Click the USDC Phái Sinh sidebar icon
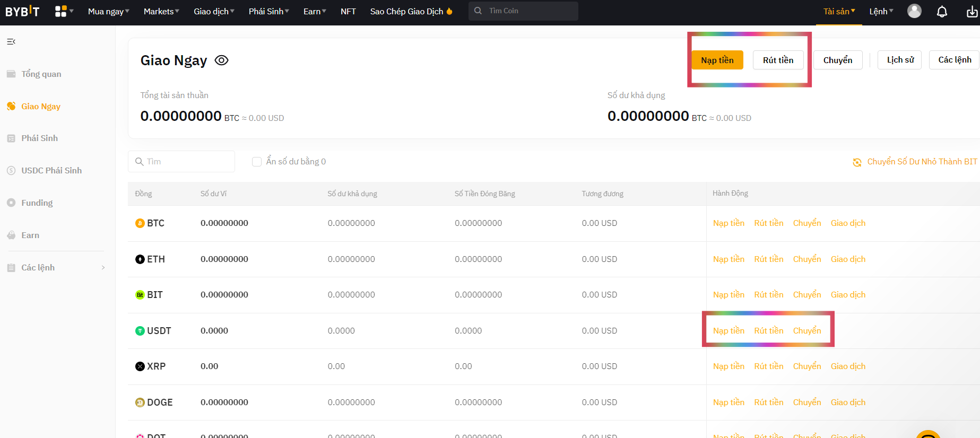The height and width of the screenshot is (438, 980). (11, 170)
